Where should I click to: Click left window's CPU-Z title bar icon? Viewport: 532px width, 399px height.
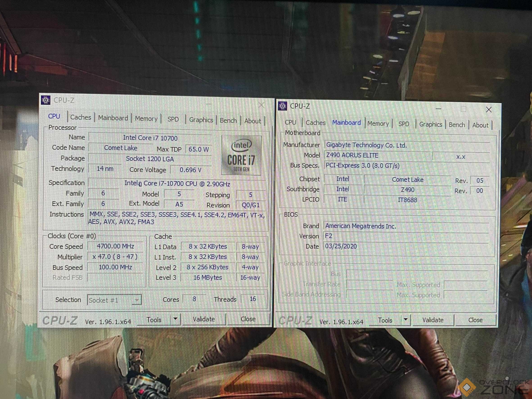pyautogui.click(x=45, y=100)
